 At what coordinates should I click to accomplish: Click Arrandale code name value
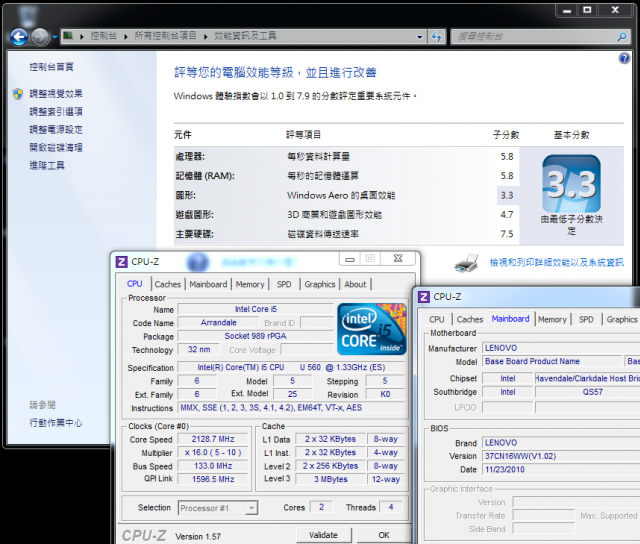[x=218, y=322]
